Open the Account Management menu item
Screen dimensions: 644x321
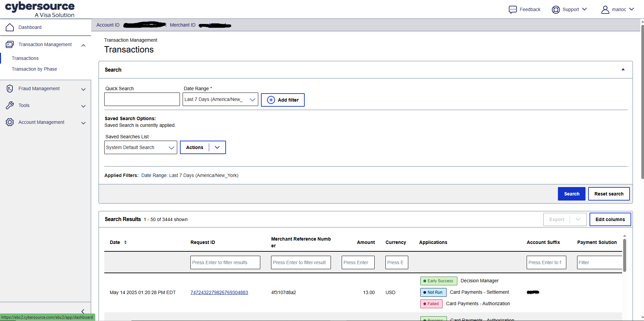click(x=41, y=122)
